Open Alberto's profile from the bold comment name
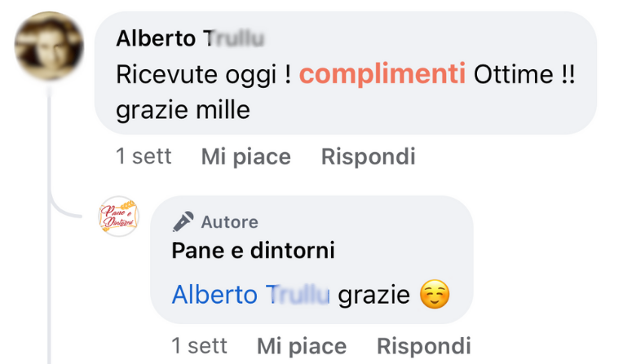The height and width of the screenshot is (364, 636). (x=191, y=38)
